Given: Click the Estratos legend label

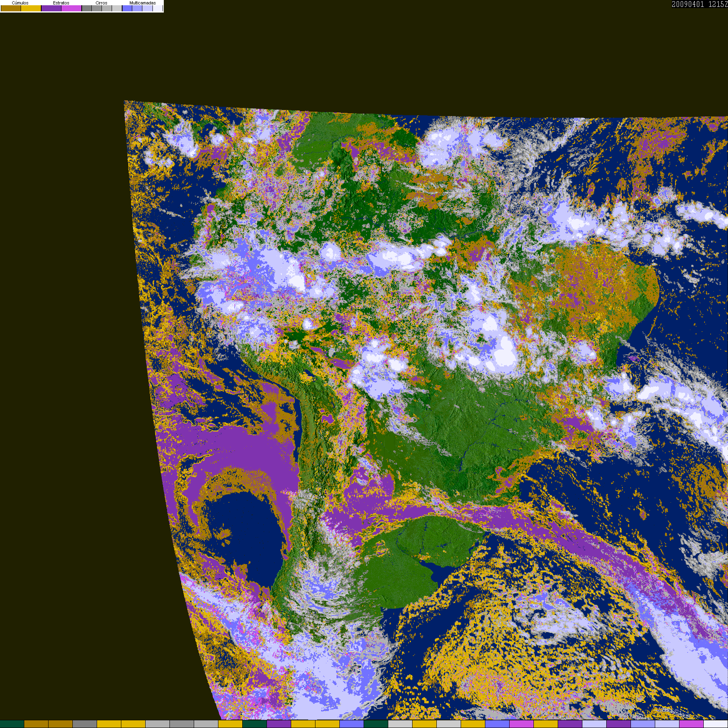Looking at the screenshot, I should 61,3.
